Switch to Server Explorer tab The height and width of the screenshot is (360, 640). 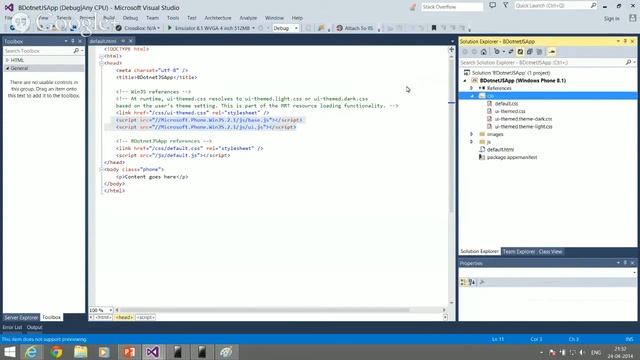[x=21, y=317]
